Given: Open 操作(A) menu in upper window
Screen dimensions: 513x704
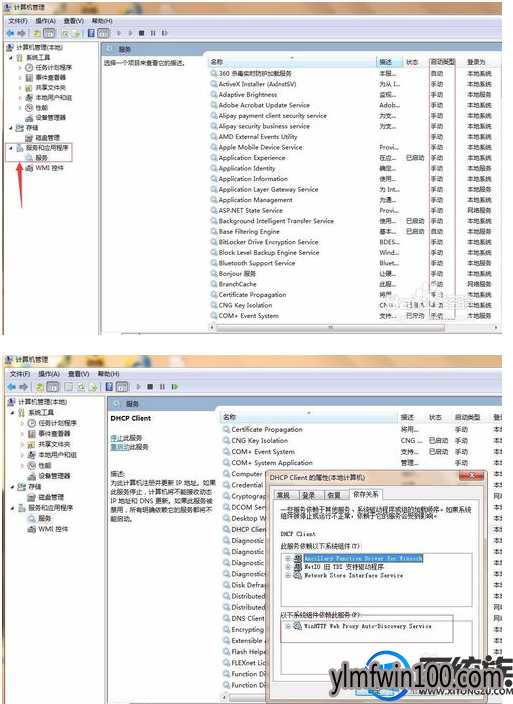Looking at the screenshot, I should tap(45, 21).
